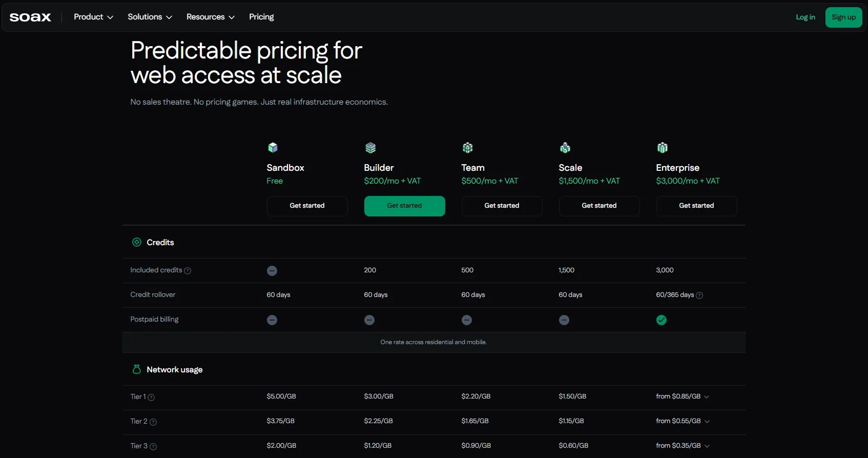Click the Network usage section icon
This screenshot has height=458, width=868.
137,369
